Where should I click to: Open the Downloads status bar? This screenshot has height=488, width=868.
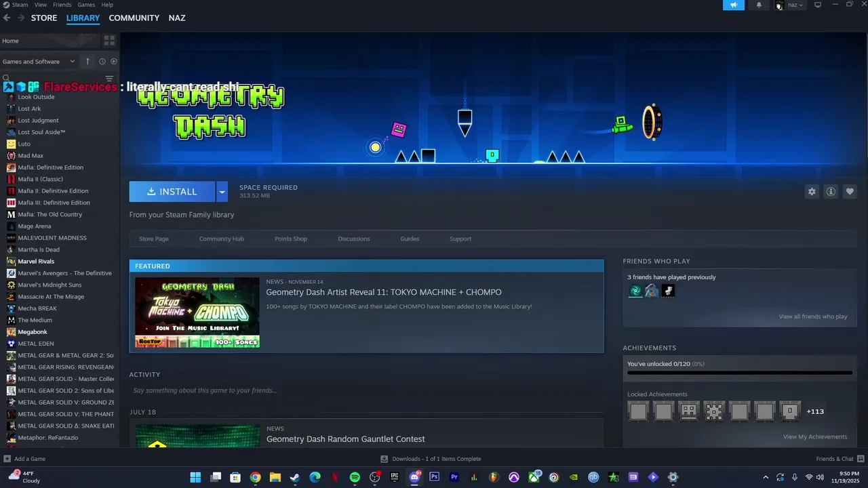coord(431,459)
